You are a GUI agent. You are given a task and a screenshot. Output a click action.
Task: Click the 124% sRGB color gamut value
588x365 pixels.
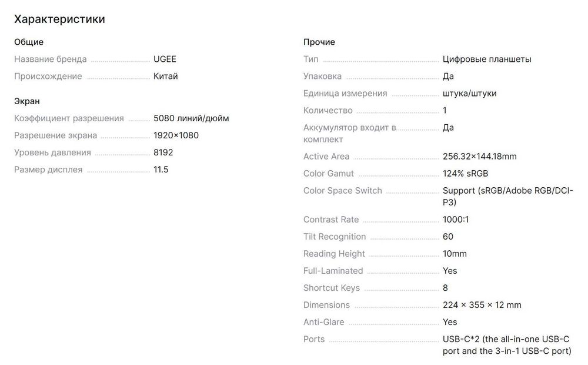(465, 174)
